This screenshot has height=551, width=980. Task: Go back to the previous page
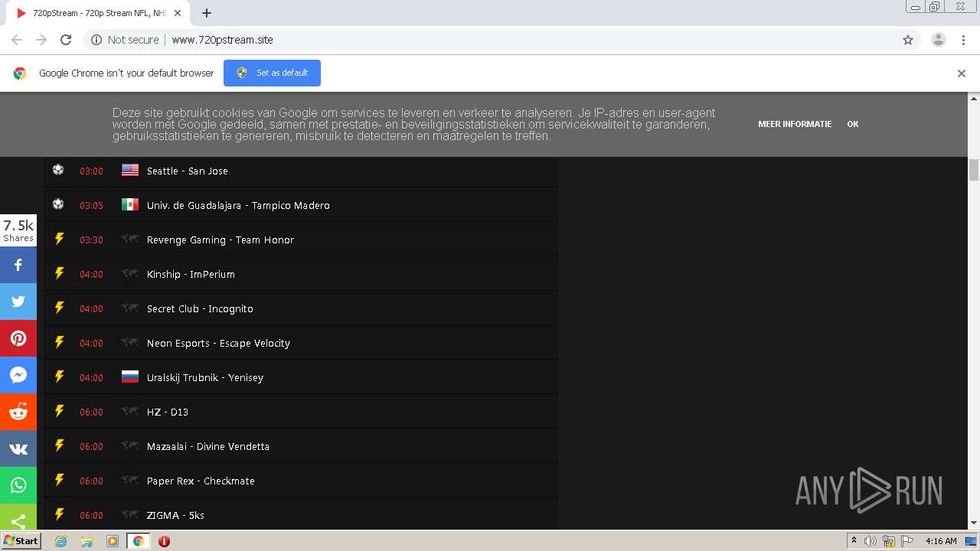(x=17, y=40)
